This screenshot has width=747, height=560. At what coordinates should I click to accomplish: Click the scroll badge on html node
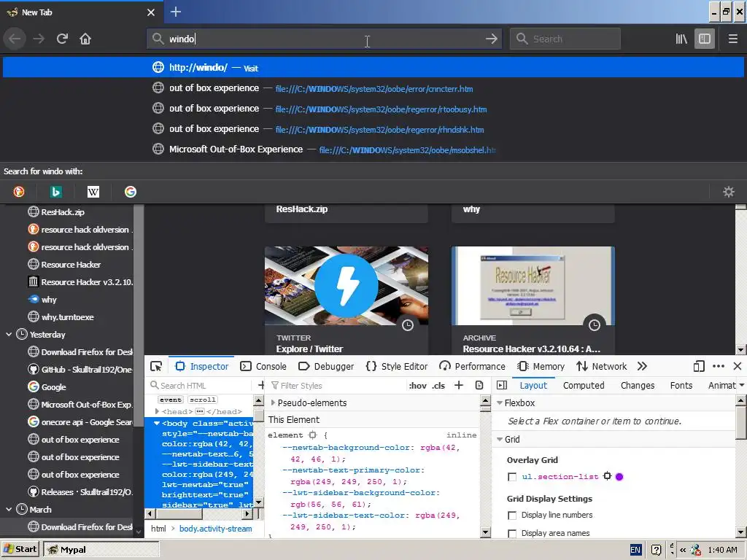coord(203,400)
